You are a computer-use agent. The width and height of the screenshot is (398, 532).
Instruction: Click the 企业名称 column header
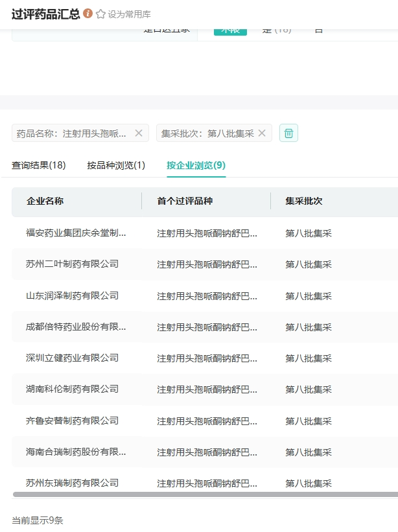[45, 201]
